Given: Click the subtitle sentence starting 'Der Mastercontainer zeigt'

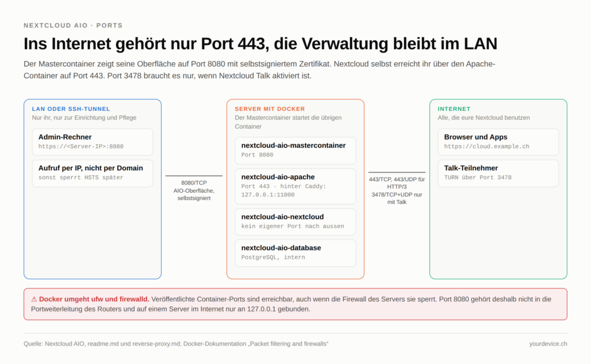Looking at the screenshot, I should click(177, 64).
